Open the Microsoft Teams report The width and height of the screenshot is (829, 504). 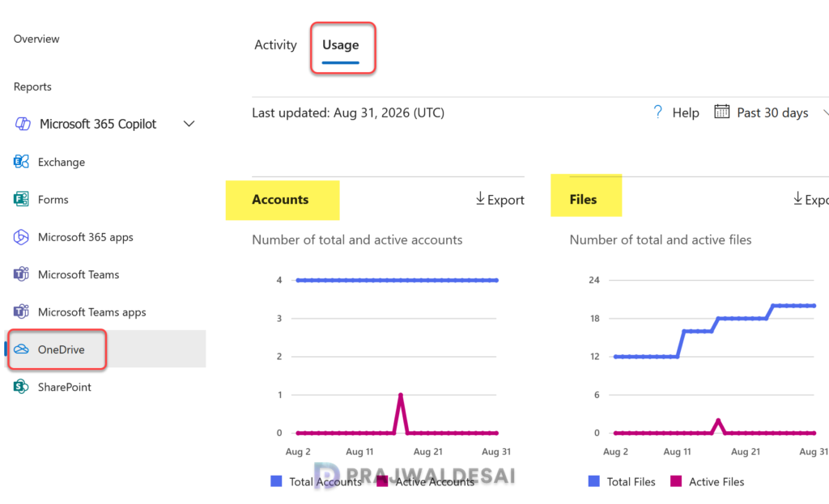click(x=79, y=275)
